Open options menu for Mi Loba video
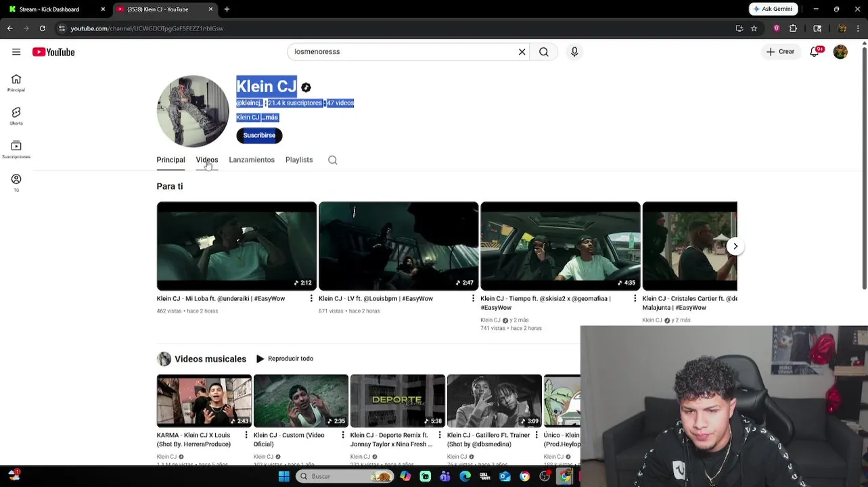This screenshot has width=868, height=487. (311, 298)
